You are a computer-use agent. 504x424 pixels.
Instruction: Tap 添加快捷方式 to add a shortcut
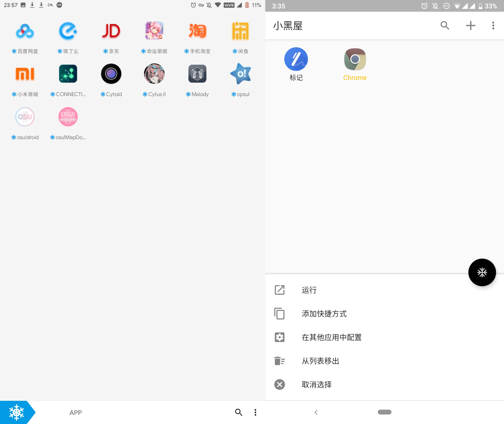pyautogui.click(x=324, y=314)
